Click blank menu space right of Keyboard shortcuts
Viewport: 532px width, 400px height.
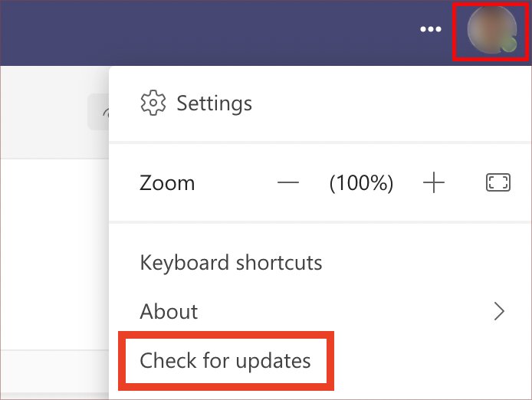point(424,263)
